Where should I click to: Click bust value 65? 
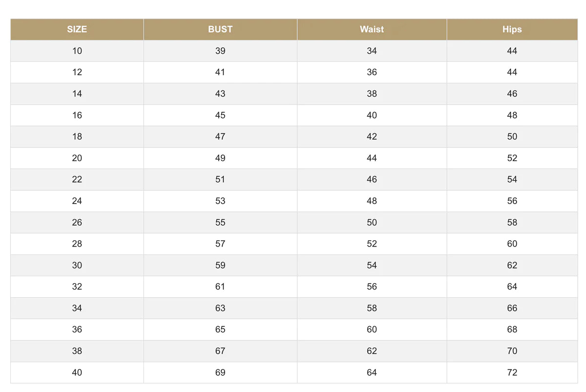coord(220,330)
